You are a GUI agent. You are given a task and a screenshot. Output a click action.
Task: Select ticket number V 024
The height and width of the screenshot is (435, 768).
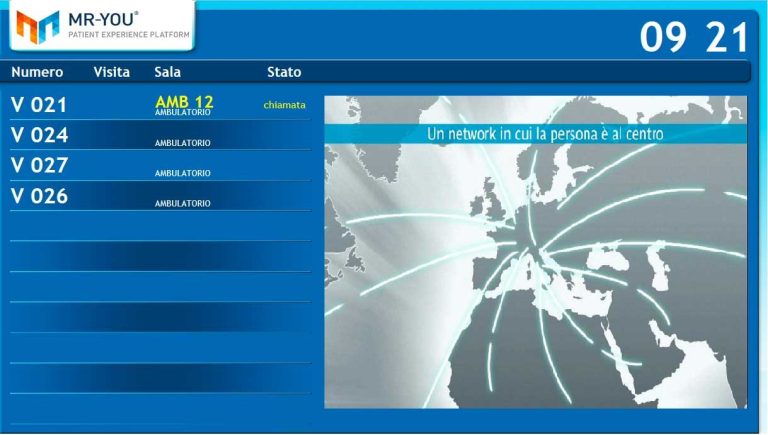click(x=39, y=135)
